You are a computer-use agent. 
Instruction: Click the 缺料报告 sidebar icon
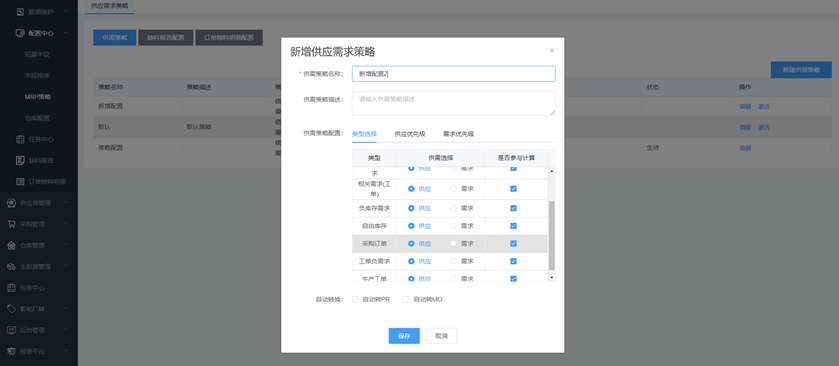(20, 160)
